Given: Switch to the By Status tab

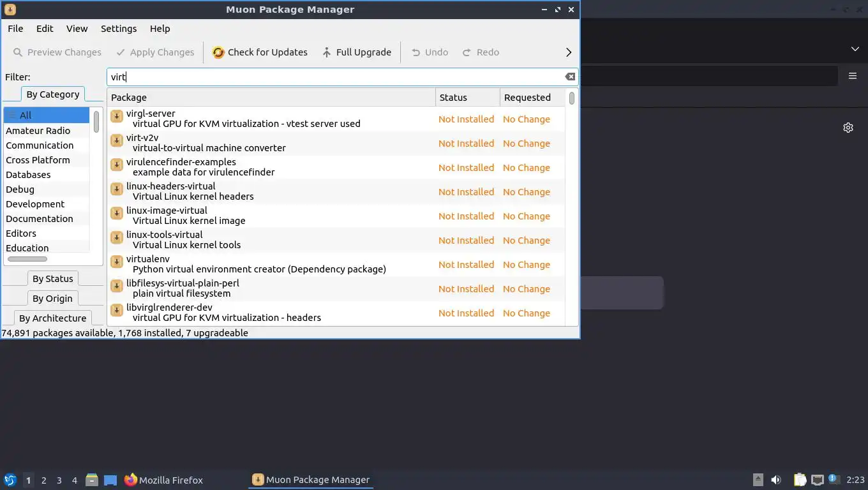Looking at the screenshot, I should [53, 279].
